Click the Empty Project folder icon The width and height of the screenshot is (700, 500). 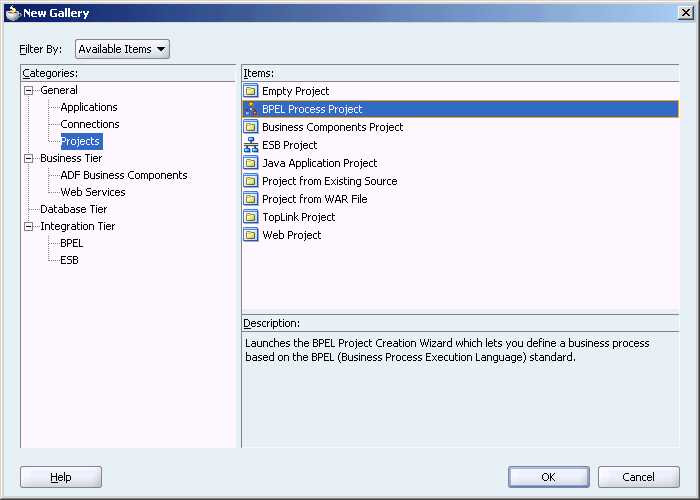coord(251,91)
